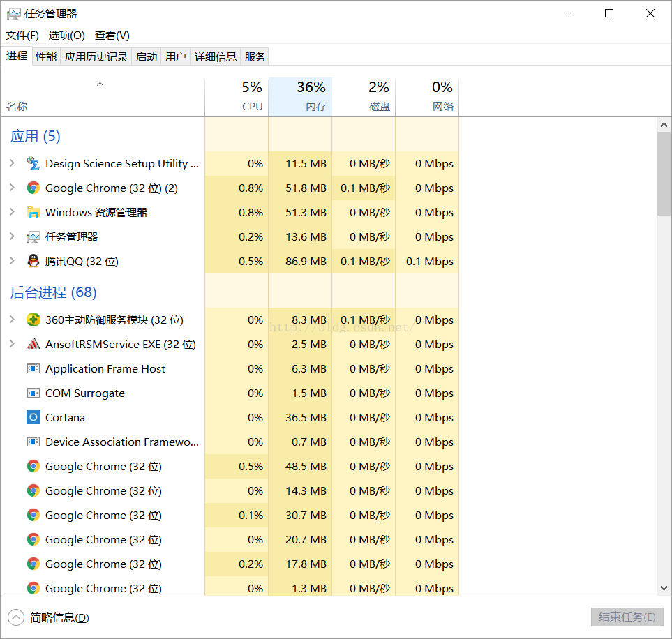
Task: Click Chrome icon in the 48.5 MB row
Action: point(33,466)
